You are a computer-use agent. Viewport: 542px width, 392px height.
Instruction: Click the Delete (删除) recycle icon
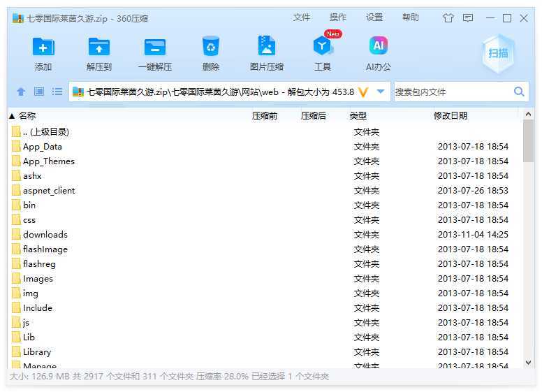pos(210,48)
